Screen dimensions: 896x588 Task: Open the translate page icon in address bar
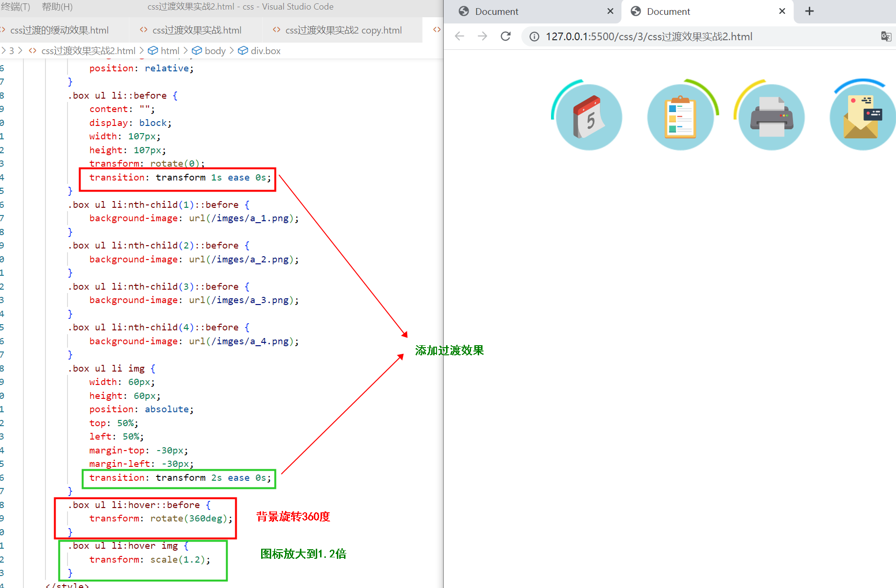[886, 36]
